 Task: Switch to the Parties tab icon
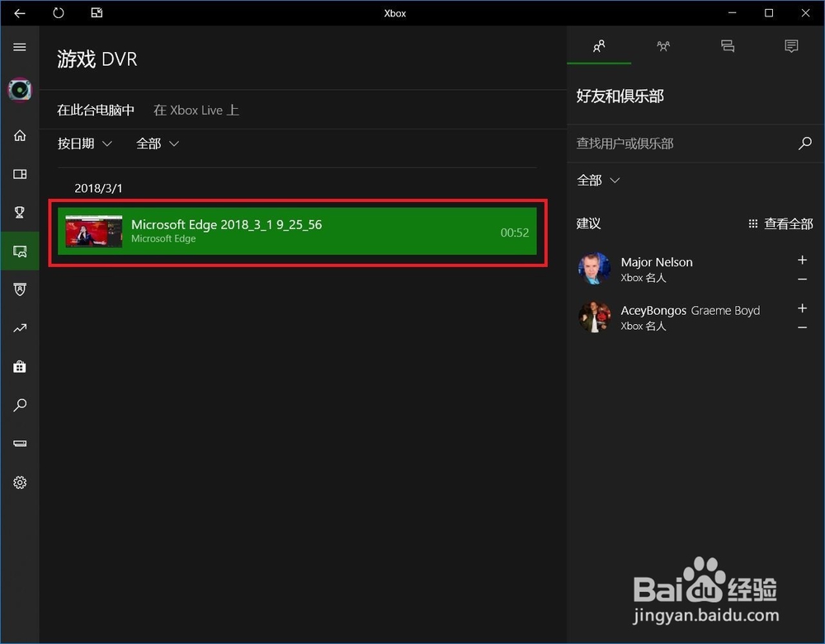(x=663, y=46)
